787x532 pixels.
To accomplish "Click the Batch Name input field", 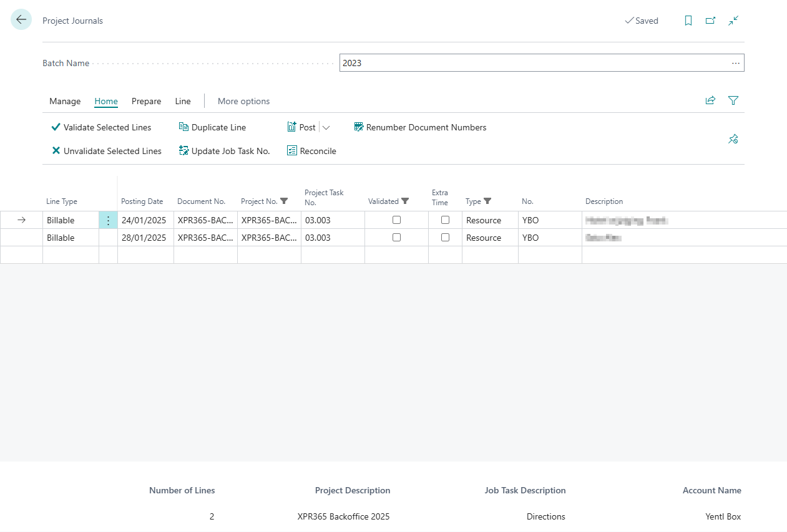I will pyautogui.click(x=530, y=63).
